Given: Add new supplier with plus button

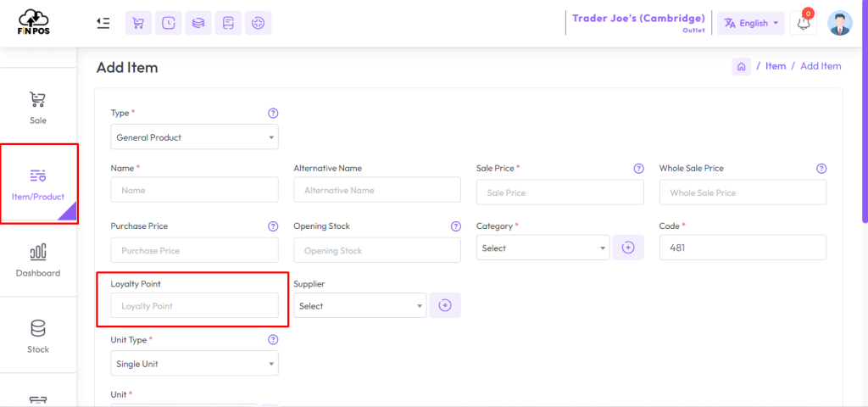Looking at the screenshot, I should 445,305.
